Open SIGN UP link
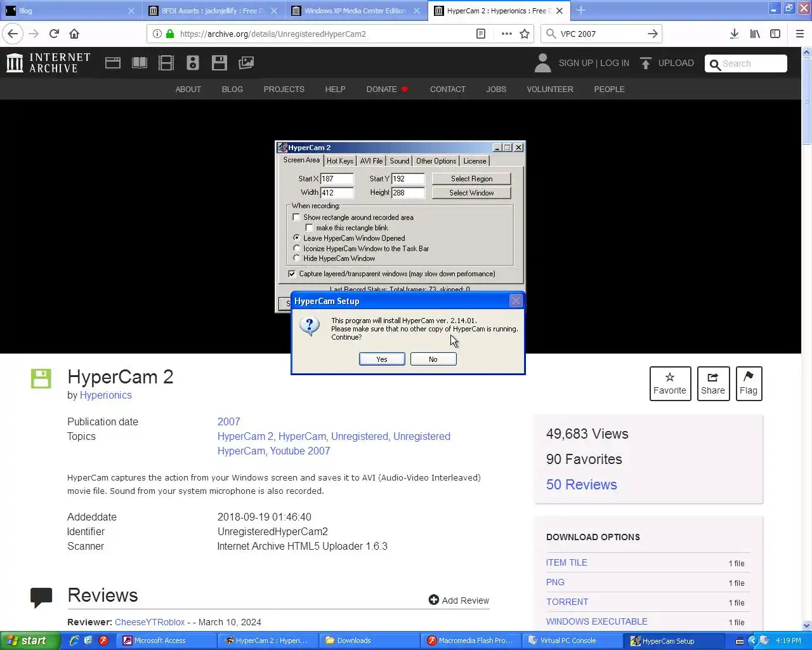 pyautogui.click(x=576, y=63)
